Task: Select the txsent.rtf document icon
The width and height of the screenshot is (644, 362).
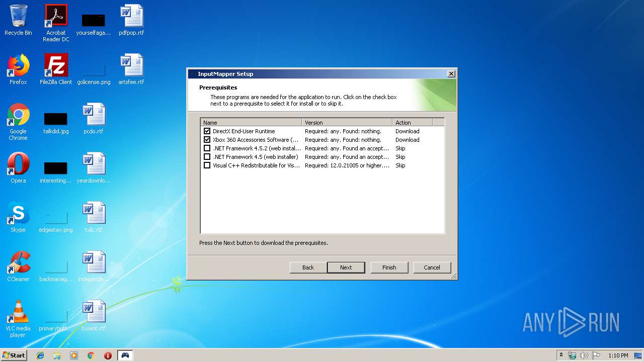Action: point(94,316)
